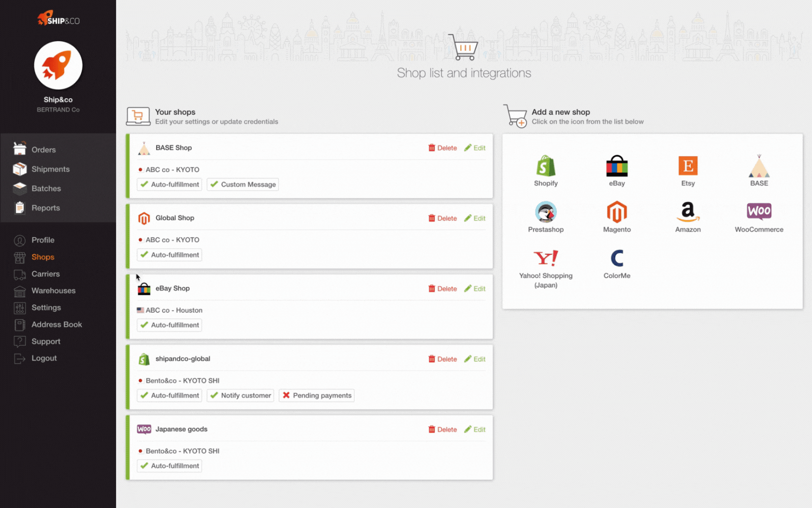Click the BASE Shop tent icon

click(144, 148)
